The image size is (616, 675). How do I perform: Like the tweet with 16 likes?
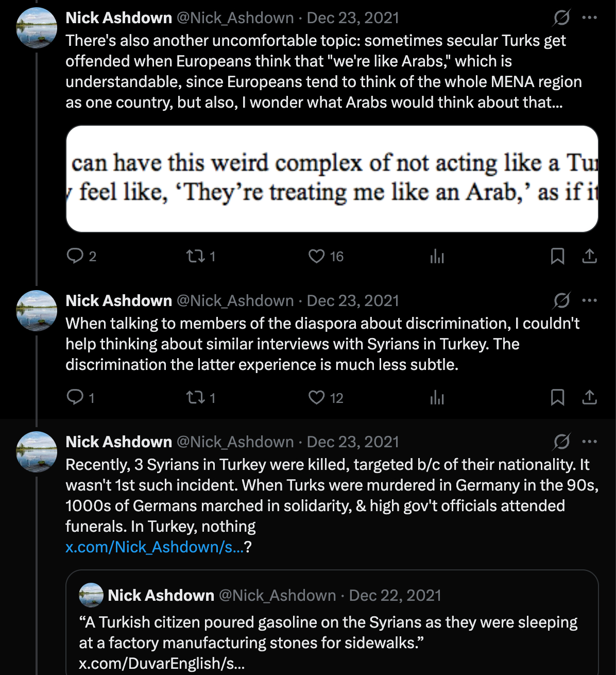tap(316, 256)
